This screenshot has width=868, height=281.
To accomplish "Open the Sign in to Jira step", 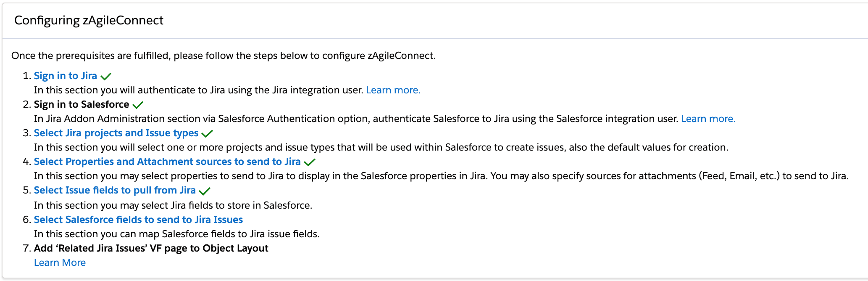I will click(66, 76).
